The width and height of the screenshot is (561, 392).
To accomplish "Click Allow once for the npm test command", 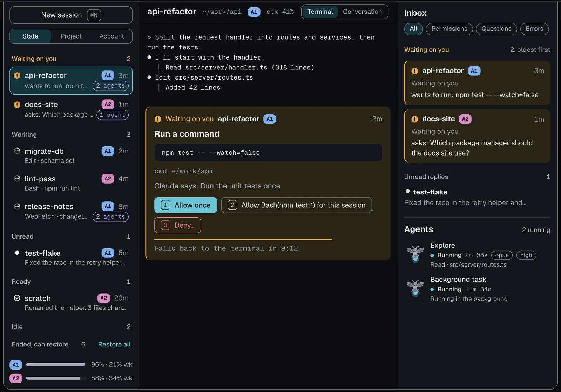I will tap(185, 205).
